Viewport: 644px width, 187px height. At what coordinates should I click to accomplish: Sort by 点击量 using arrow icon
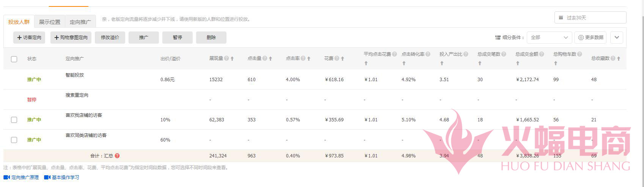coord(270,59)
